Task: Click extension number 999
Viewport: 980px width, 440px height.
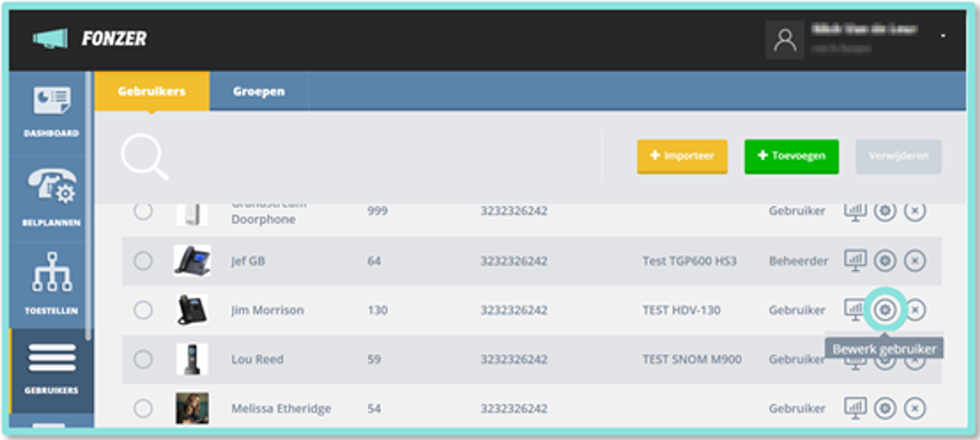Action: tap(377, 211)
